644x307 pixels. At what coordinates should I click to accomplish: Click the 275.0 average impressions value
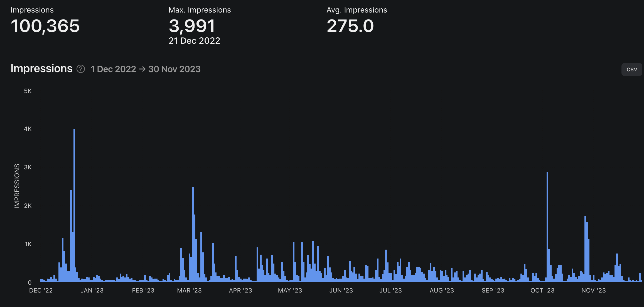[x=350, y=26]
